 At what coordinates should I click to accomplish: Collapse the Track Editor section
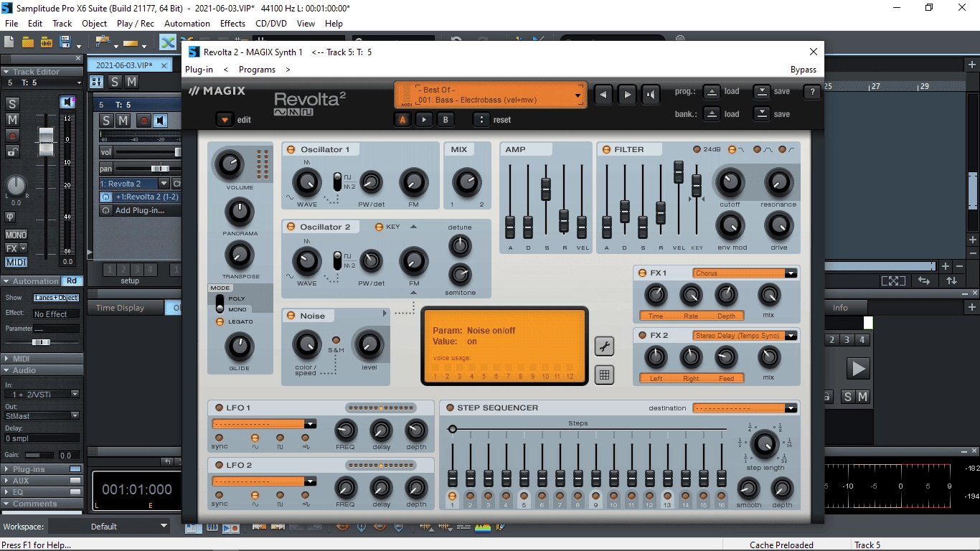click(x=6, y=72)
